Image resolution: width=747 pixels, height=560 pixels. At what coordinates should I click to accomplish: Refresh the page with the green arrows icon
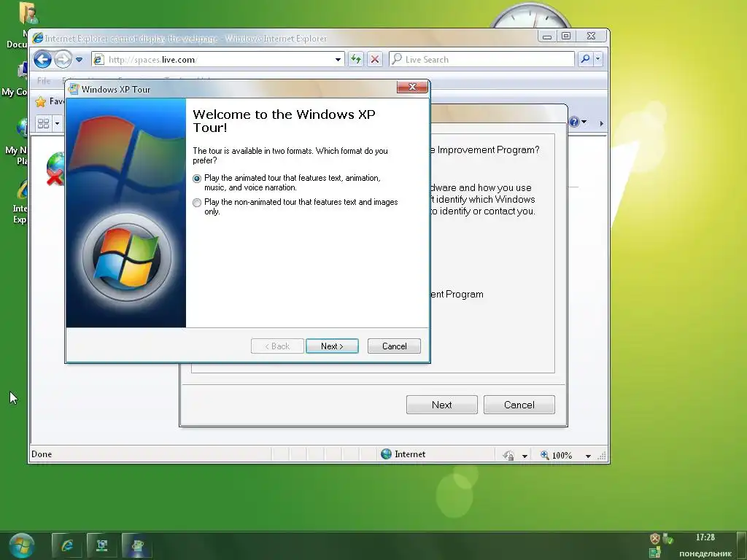coord(355,59)
